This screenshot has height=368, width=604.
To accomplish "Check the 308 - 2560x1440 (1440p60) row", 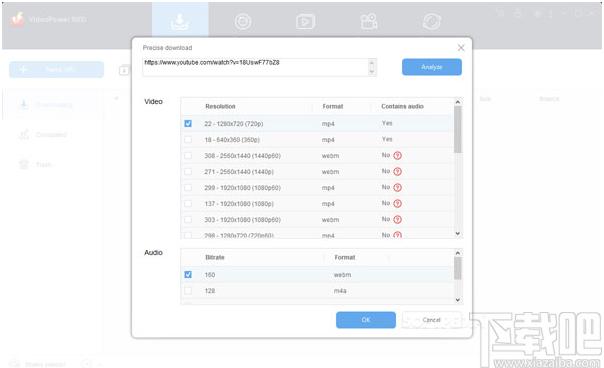I will [188, 156].
